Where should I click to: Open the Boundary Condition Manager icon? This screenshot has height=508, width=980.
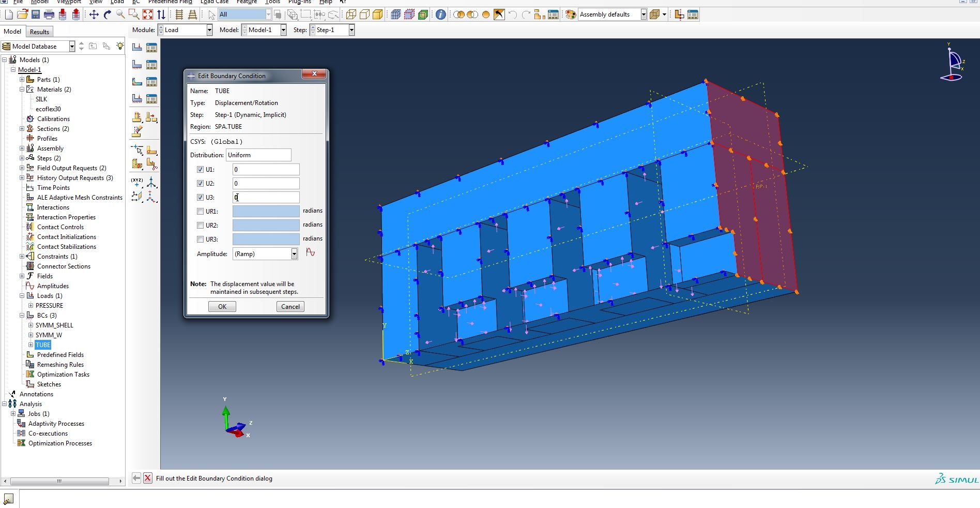tap(151, 65)
